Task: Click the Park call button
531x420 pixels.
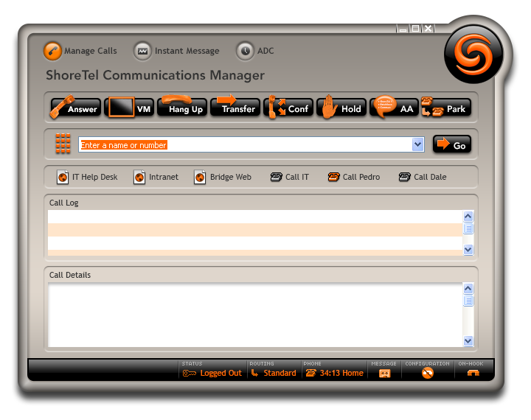Action: [x=446, y=107]
